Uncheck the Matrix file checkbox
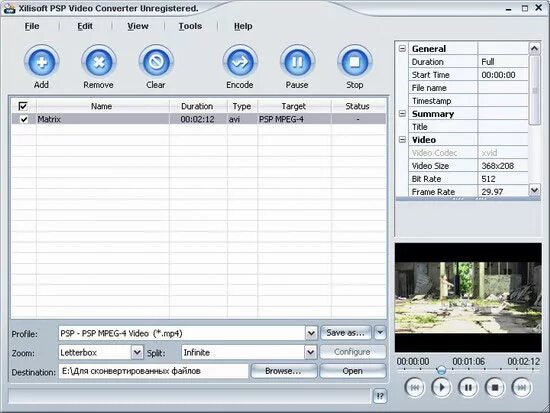Viewport: 550px width, 413px height. point(24,119)
